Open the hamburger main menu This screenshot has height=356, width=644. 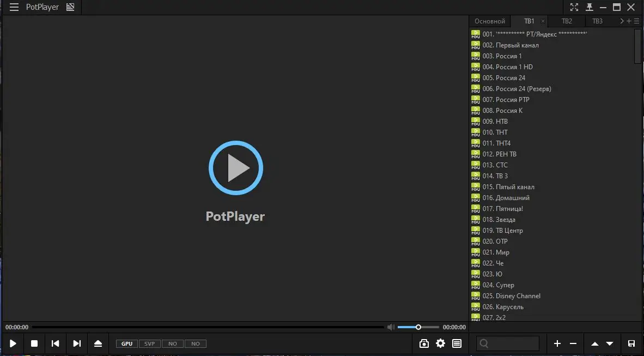[14, 7]
